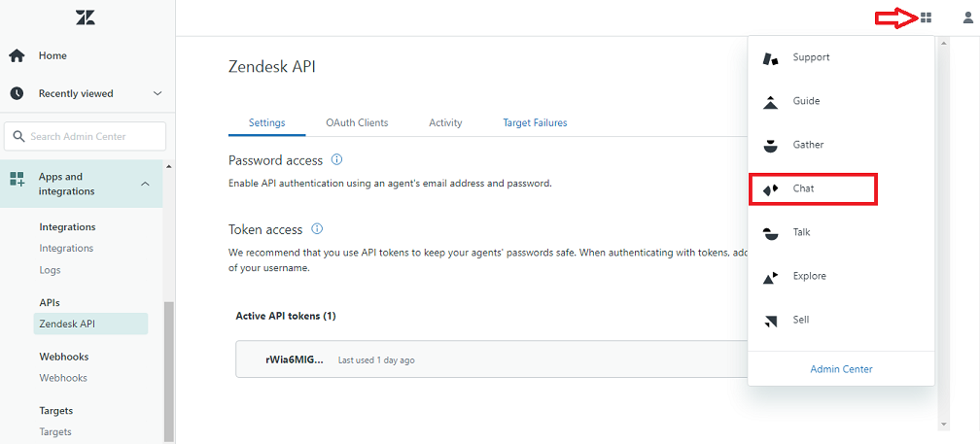
Task: Click the Recently viewed clock icon
Action: 17,93
